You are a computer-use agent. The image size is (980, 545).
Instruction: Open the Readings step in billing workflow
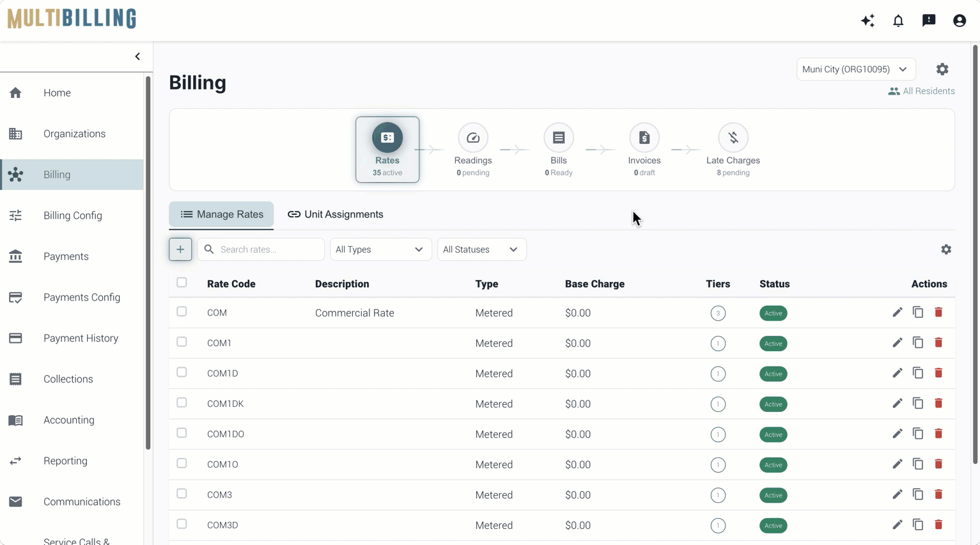tap(473, 150)
